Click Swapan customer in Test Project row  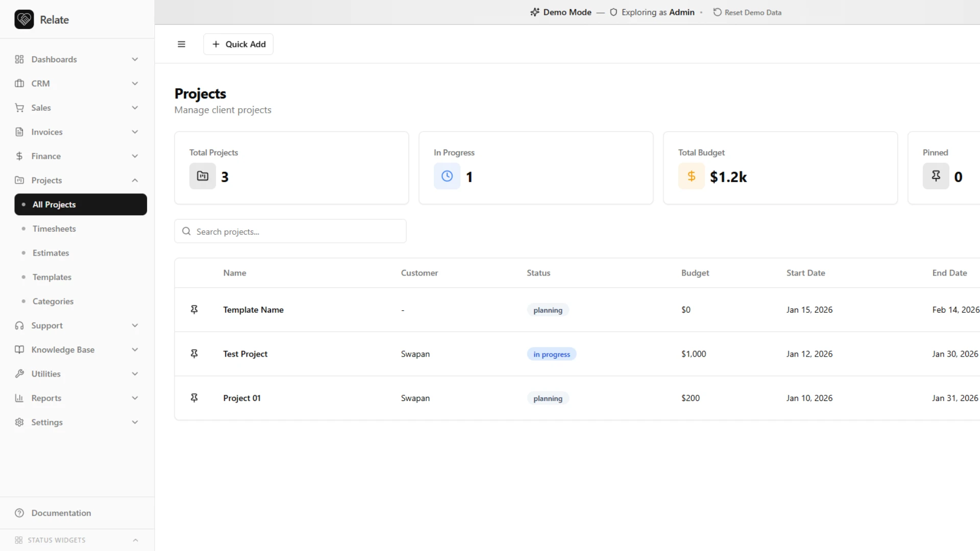coord(415,354)
